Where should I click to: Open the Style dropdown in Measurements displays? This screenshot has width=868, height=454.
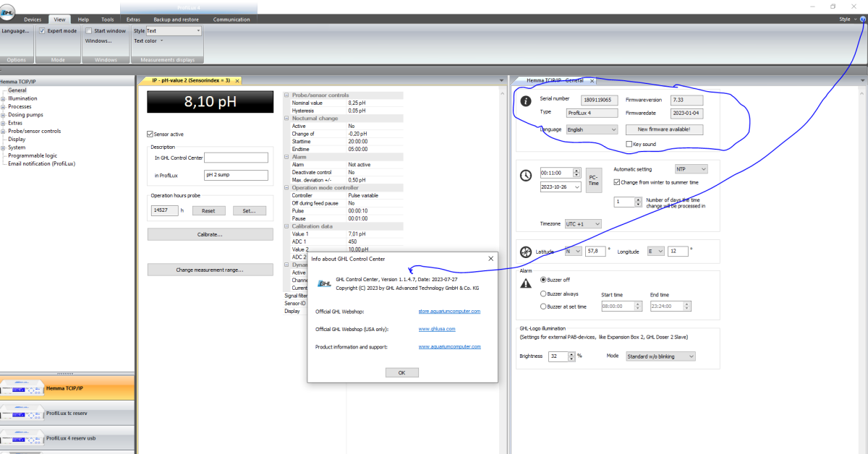(x=174, y=31)
